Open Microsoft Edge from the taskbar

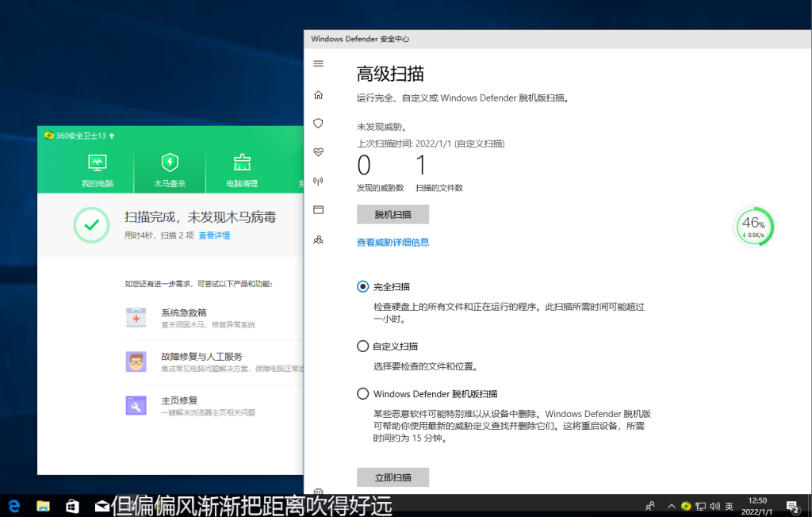point(14,506)
